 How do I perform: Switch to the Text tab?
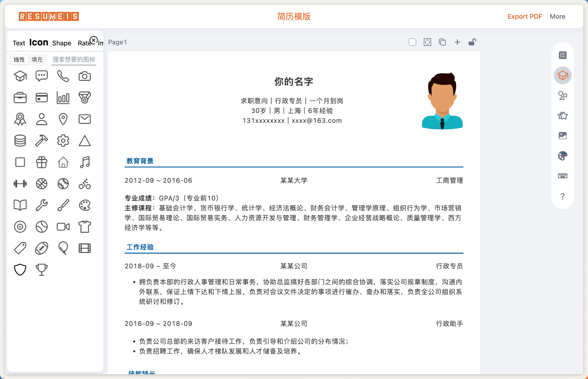pyautogui.click(x=19, y=43)
